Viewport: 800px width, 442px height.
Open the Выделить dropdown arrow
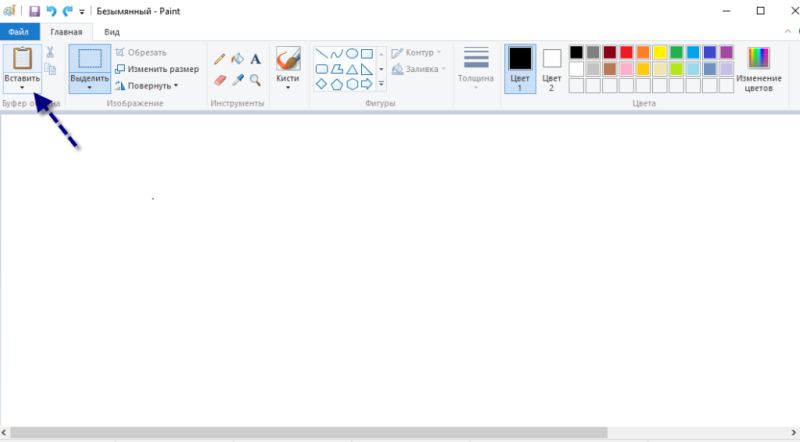click(90, 88)
